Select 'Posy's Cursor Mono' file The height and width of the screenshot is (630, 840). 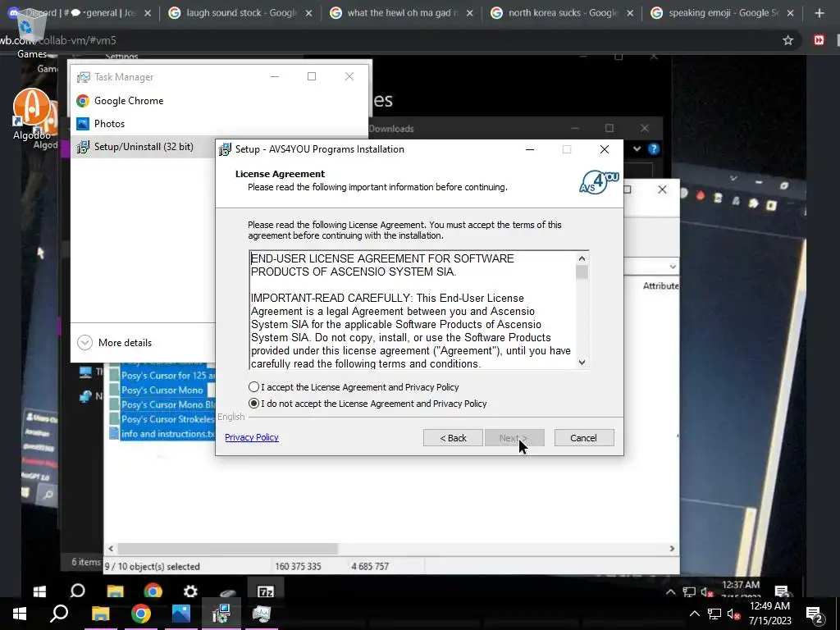pos(162,390)
